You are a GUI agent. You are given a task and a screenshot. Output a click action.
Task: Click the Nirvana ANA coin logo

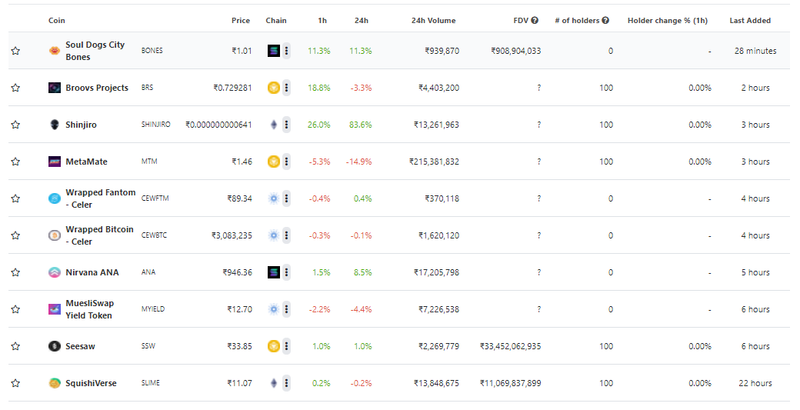[x=54, y=272]
